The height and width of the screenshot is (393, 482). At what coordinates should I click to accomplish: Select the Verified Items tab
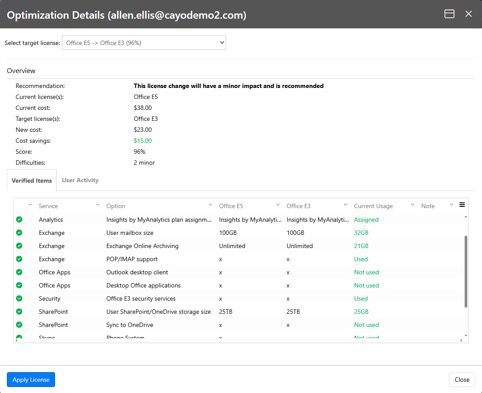point(32,181)
